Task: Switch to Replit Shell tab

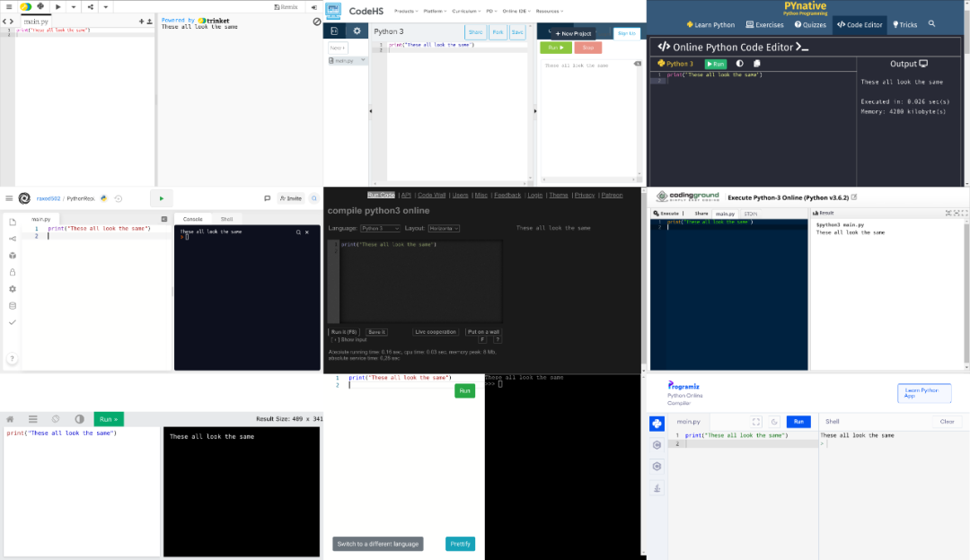Action: point(227,219)
